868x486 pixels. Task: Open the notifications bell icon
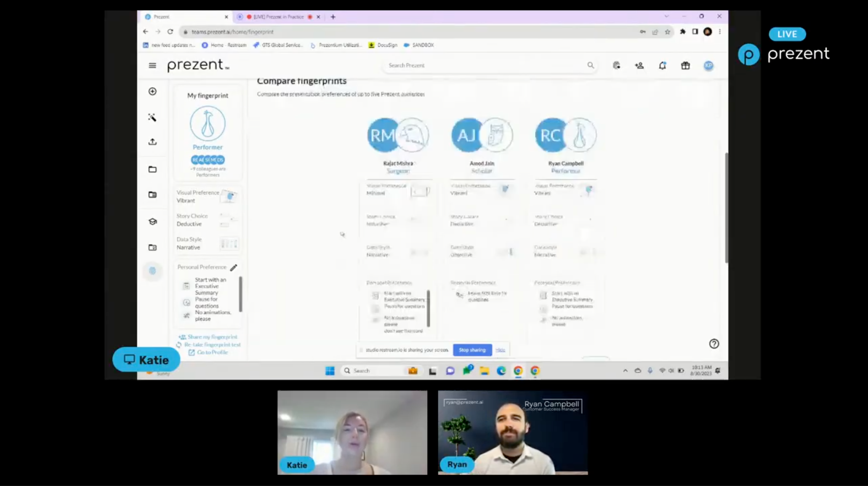point(662,65)
